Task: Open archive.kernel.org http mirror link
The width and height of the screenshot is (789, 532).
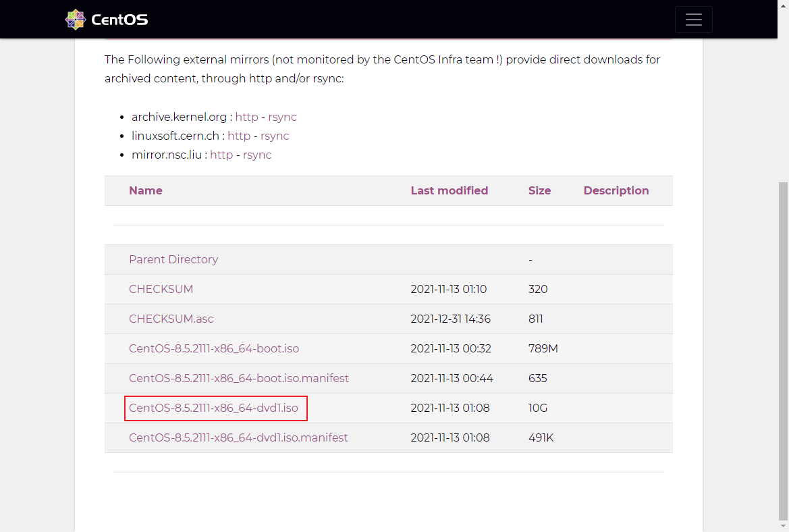Action: pos(246,117)
